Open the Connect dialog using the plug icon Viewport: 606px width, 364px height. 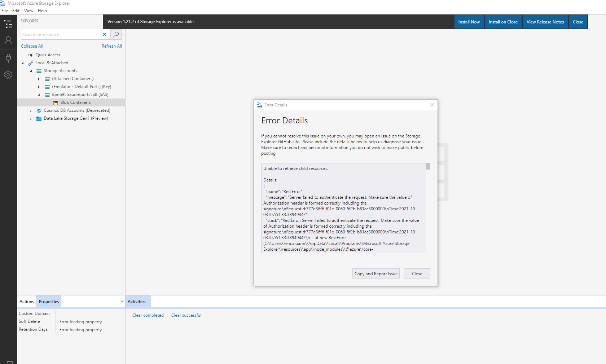8,58
